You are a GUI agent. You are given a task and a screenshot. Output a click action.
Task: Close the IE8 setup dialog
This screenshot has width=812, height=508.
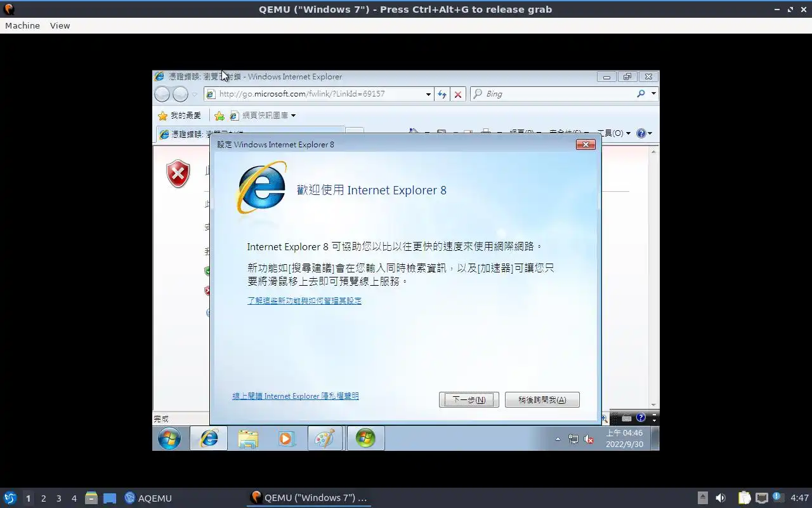click(586, 145)
